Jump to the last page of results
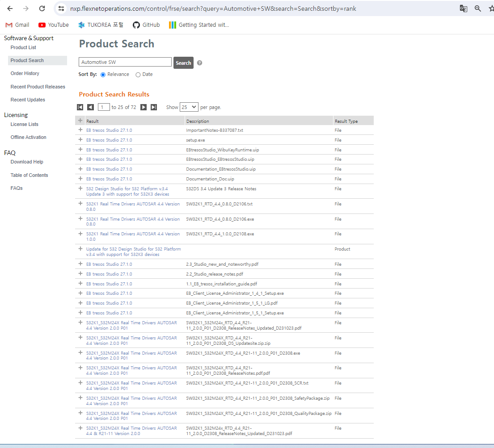Viewport: 494px width, 448px height. (x=154, y=107)
